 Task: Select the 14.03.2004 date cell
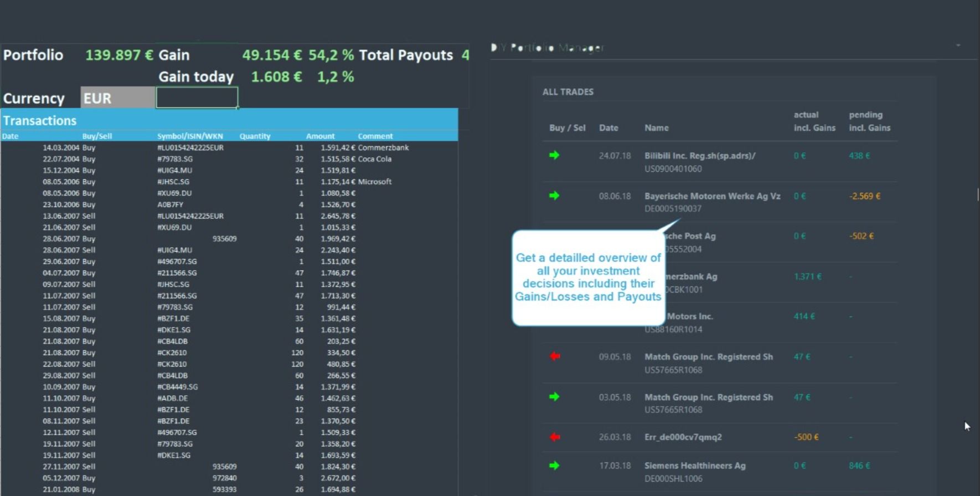click(61, 148)
